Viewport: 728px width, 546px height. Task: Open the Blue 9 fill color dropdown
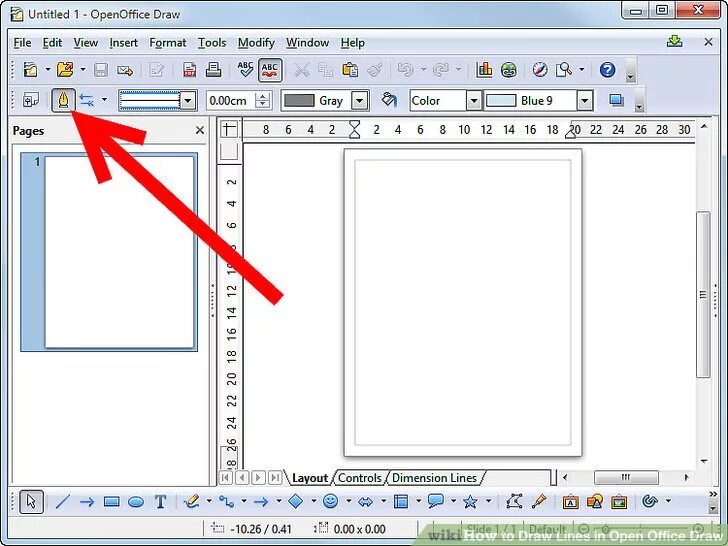[585, 101]
